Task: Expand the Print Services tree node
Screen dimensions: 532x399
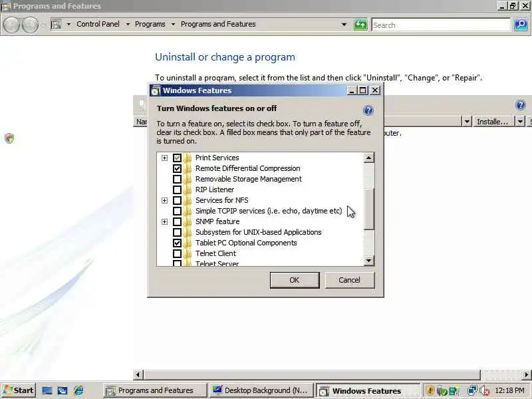Action: (x=164, y=158)
